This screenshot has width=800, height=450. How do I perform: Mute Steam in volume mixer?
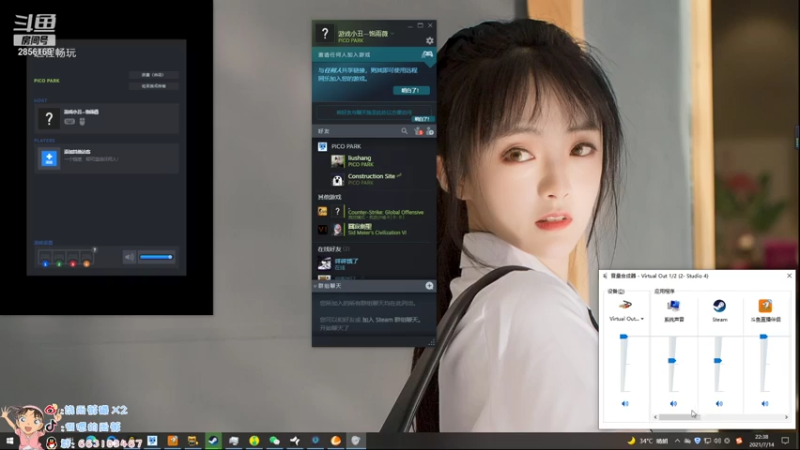719,404
